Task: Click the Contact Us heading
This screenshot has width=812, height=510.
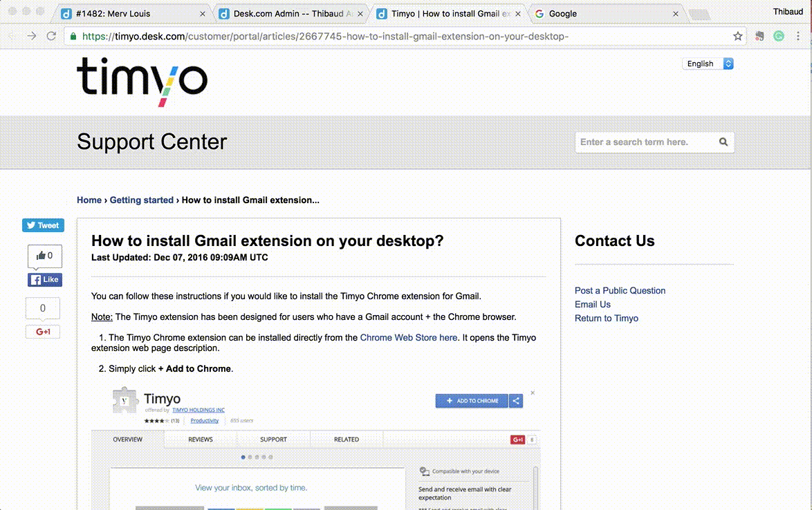Action: [615, 241]
